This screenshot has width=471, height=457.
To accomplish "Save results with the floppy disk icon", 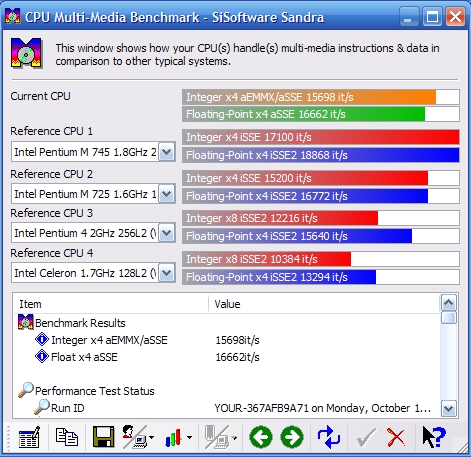I will point(103,437).
